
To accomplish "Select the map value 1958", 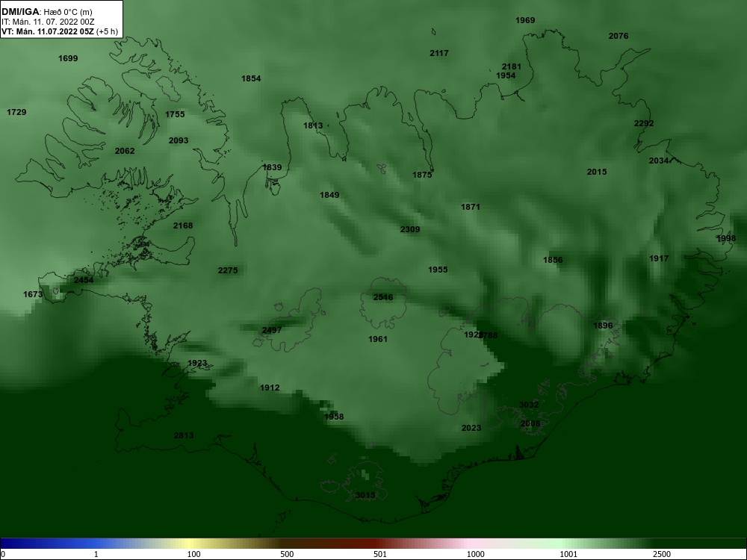I will point(334,416).
